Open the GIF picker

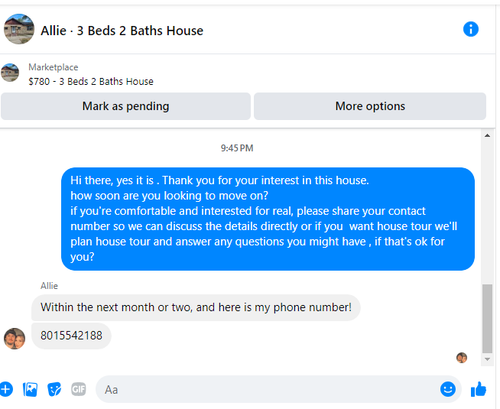[x=78, y=389]
